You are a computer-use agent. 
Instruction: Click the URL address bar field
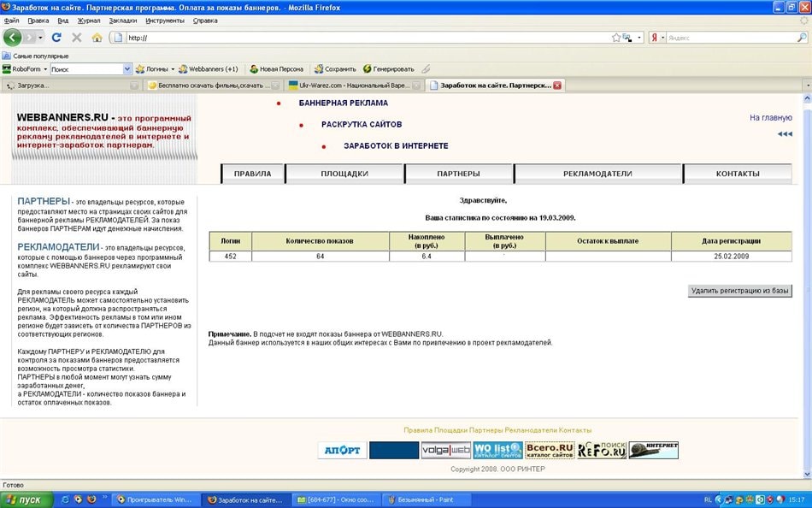368,38
